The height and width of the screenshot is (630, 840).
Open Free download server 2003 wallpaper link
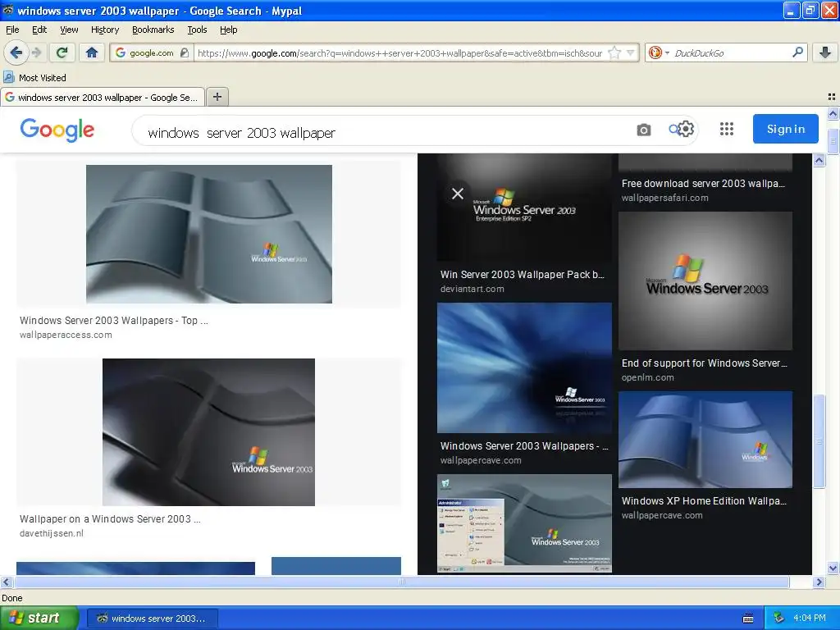tap(703, 183)
